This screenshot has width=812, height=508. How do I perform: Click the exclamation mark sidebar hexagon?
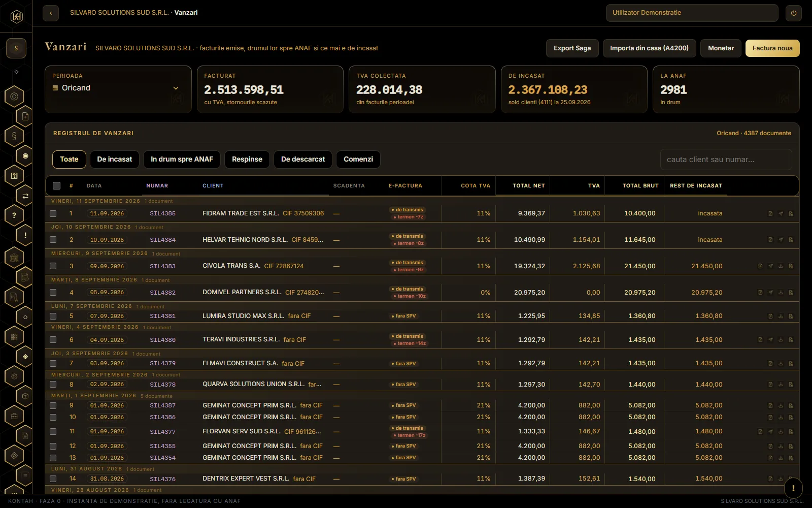click(25, 235)
